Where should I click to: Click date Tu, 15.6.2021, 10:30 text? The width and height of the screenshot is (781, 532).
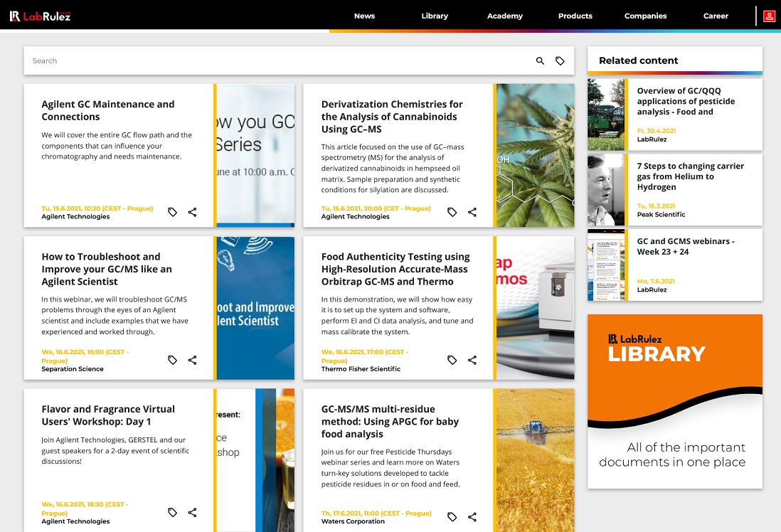[97, 208]
